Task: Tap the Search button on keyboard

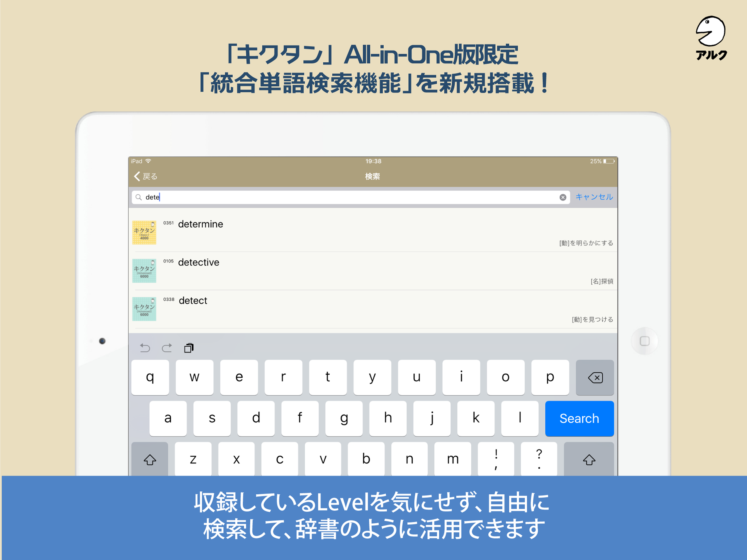Action: point(579,419)
